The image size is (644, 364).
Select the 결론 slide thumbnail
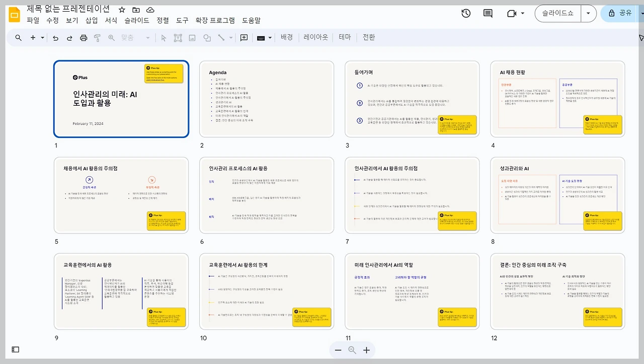pyautogui.click(x=557, y=292)
